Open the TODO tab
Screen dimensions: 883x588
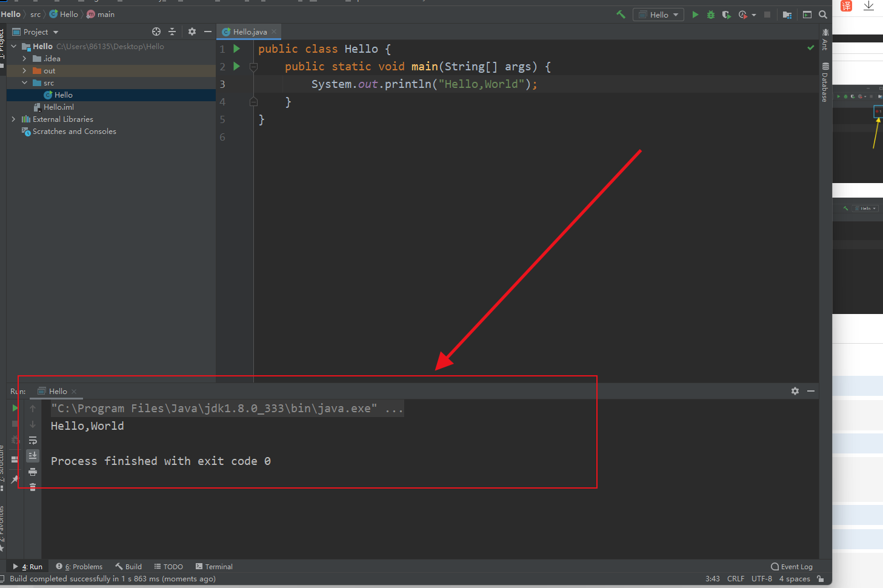pos(168,567)
